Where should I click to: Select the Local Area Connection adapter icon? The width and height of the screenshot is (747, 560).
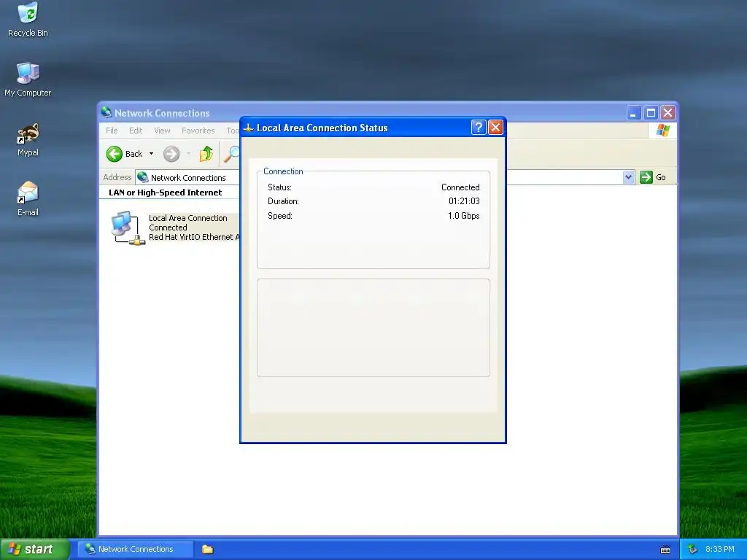127,227
